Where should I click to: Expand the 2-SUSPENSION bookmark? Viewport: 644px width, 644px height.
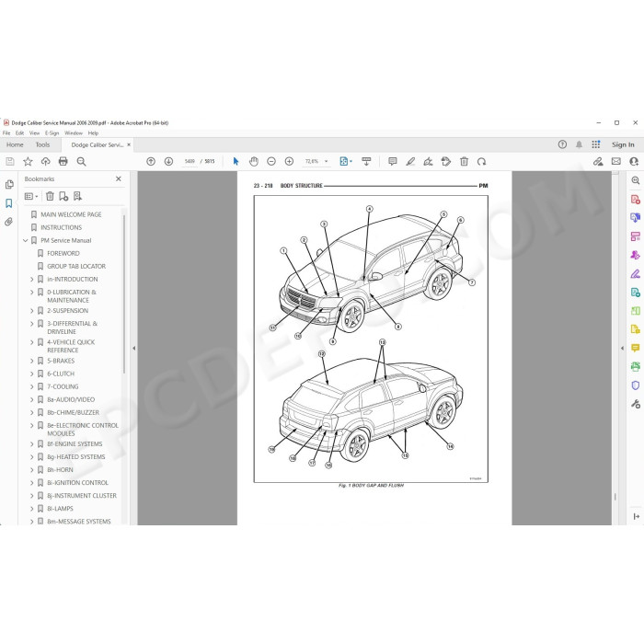click(x=32, y=311)
